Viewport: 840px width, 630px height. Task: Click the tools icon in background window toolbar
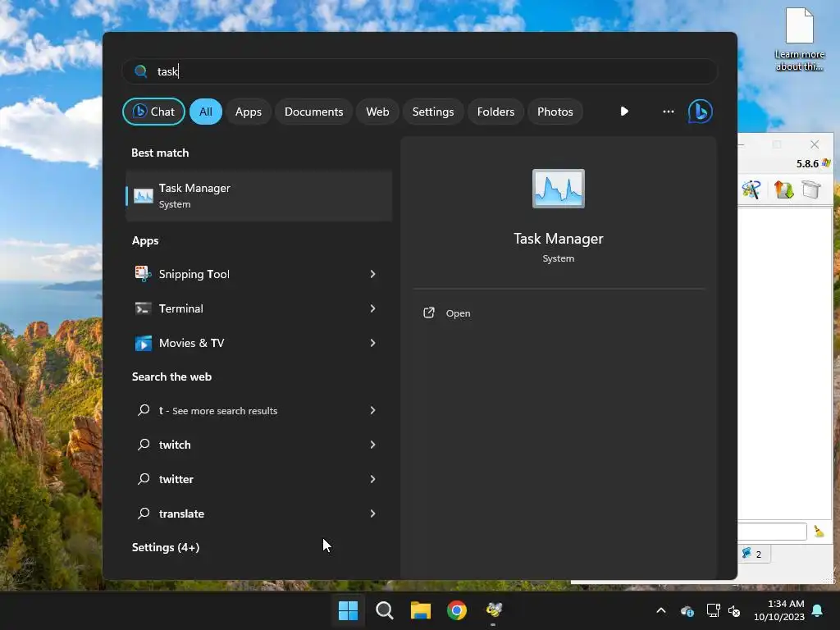[x=751, y=189]
